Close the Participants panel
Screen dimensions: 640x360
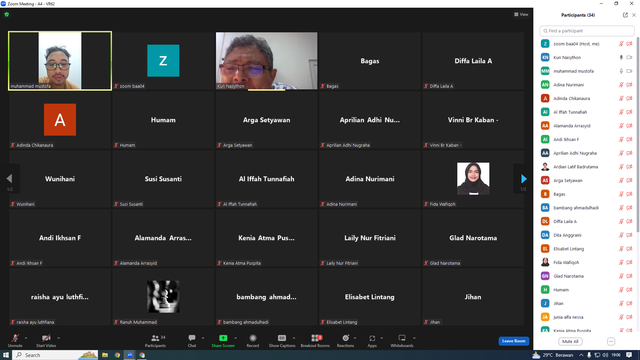634,15
